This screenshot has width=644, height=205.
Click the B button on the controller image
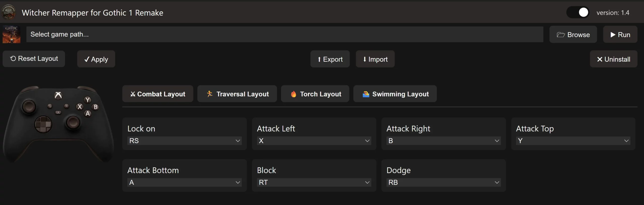pos(96,107)
